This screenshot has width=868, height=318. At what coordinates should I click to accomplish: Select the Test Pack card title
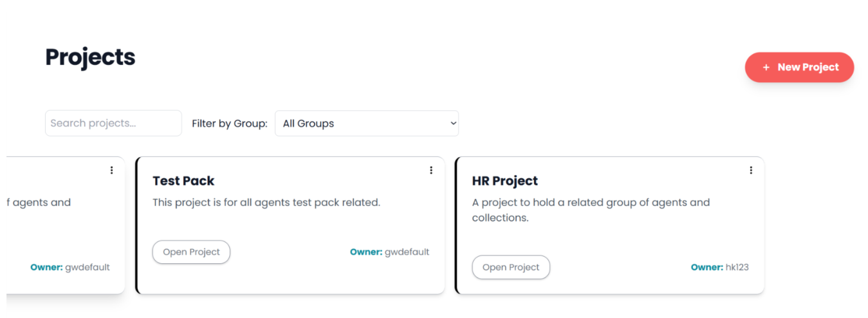coord(183,181)
